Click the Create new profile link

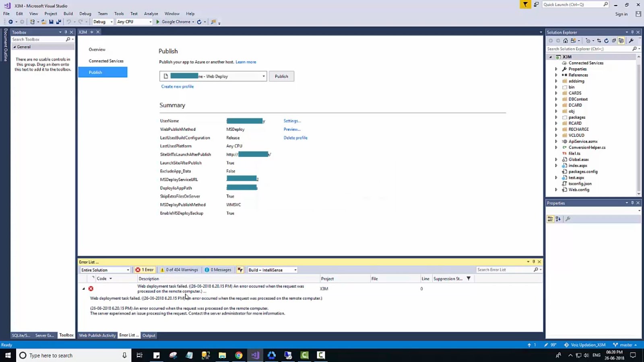coord(177,86)
